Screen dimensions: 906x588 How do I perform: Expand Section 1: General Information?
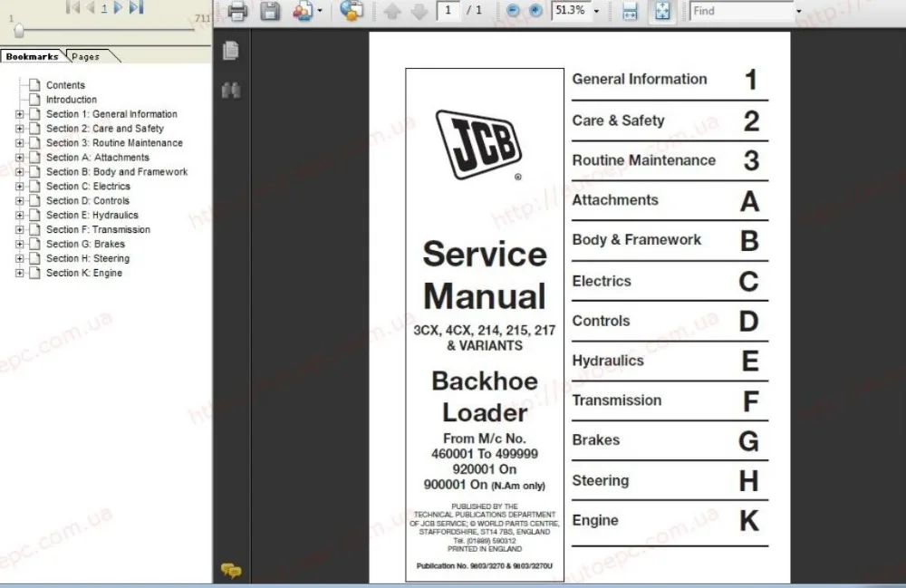click(x=20, y=114)
